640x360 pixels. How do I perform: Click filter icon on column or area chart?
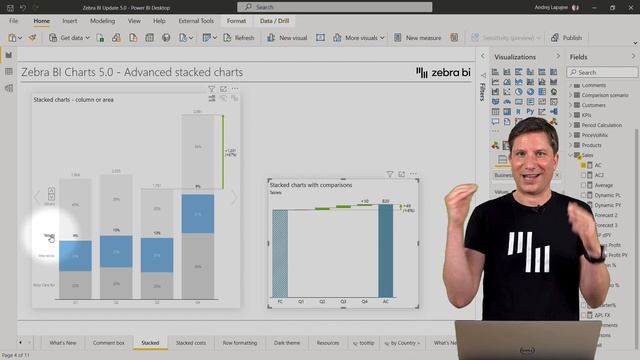[211, 89]
